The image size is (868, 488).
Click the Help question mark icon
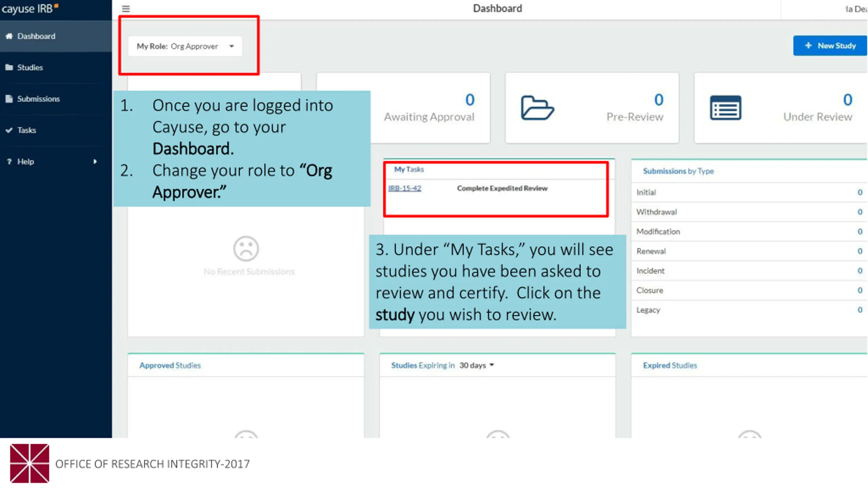pos(9,162)
